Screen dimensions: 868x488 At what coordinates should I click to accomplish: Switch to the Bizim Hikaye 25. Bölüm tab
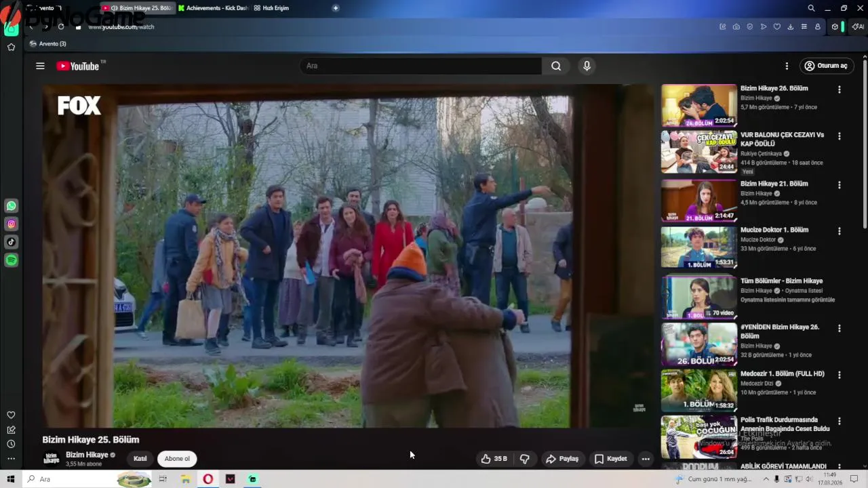pos(138,8)
